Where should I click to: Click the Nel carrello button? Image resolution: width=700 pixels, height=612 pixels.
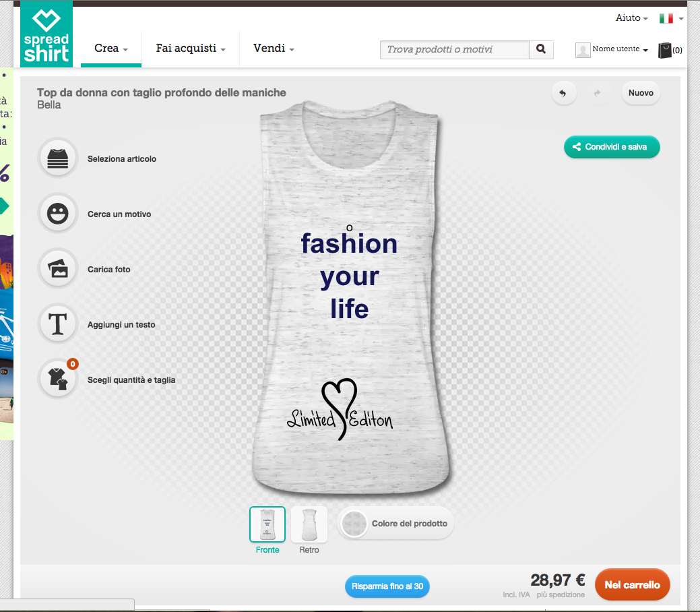(x=632, y=585)
